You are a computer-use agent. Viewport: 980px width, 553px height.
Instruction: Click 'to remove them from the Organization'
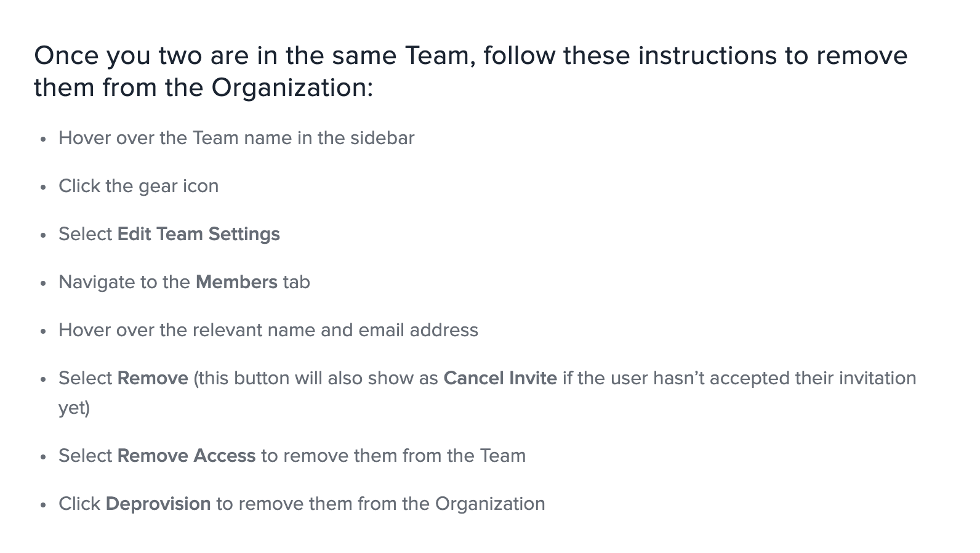[x=380, y=504]
